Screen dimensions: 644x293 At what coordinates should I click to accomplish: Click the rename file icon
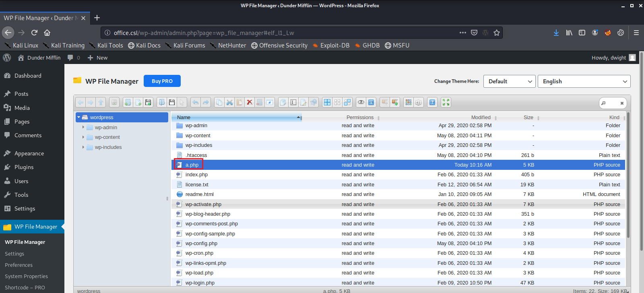pos(293,102)
